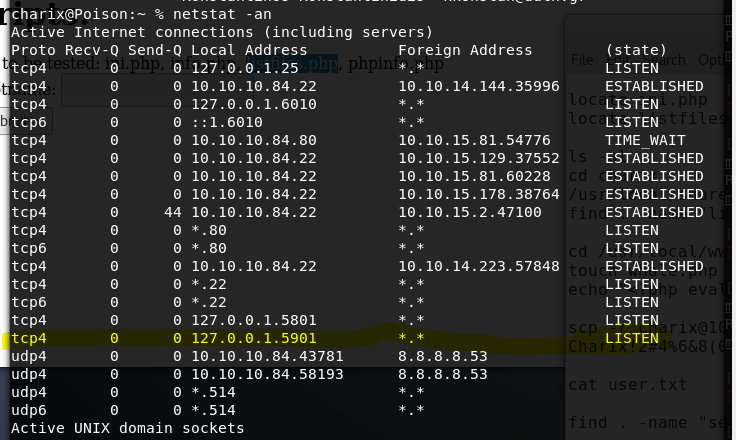This screenshot has height=440, width=736.
Task: Click the highlighted 127.0.0.1.5901 local address
Action: click(253, 339)
